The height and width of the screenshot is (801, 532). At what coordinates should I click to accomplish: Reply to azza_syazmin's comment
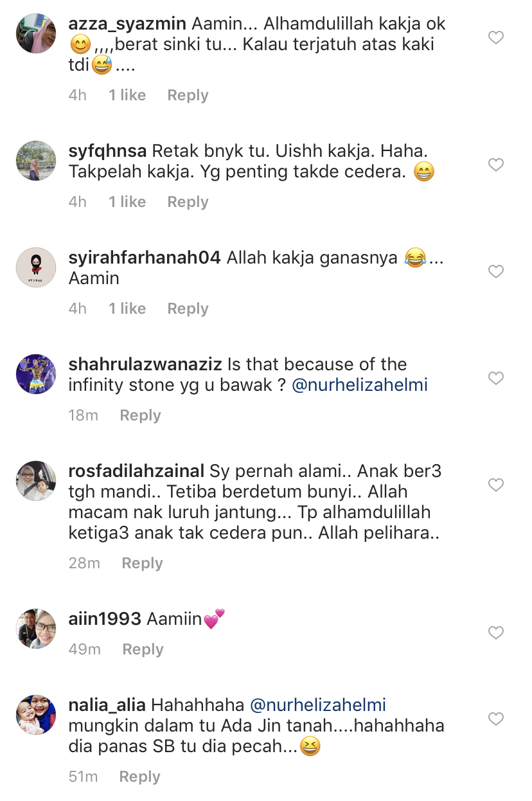point(188,95)
